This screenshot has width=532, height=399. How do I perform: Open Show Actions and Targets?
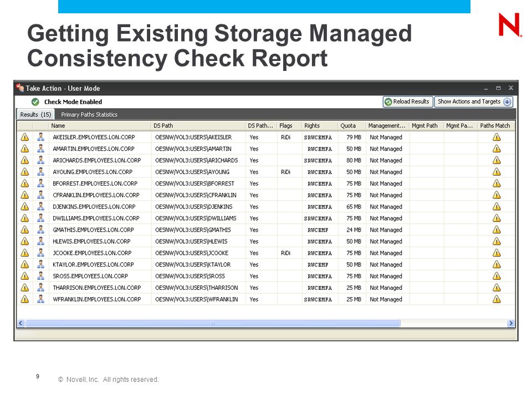pyautogui.click(x=474, y=101)
